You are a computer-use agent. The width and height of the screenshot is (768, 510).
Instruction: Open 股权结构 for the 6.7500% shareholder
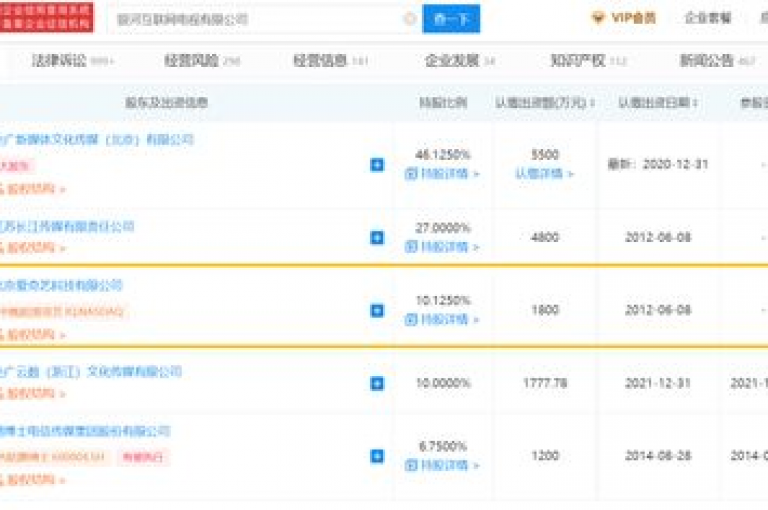click(x=33, y=480)
